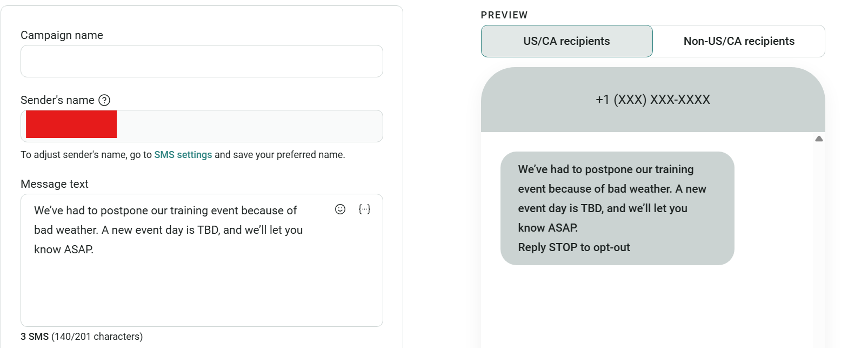This screenshot has width=868, height=348.
Task: Click the 3 SMS character counter
Action: point(81,336)
